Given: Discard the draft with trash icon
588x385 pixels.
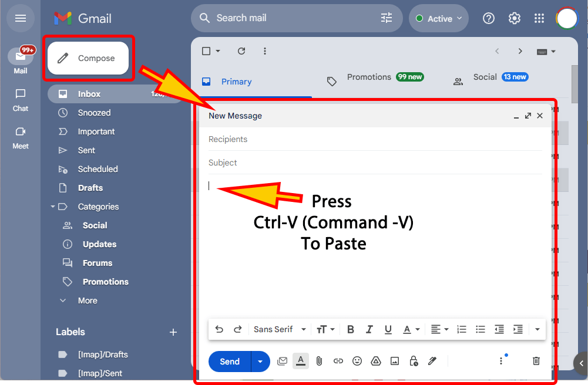Looking at the screenshot, I should coord(536,361).
